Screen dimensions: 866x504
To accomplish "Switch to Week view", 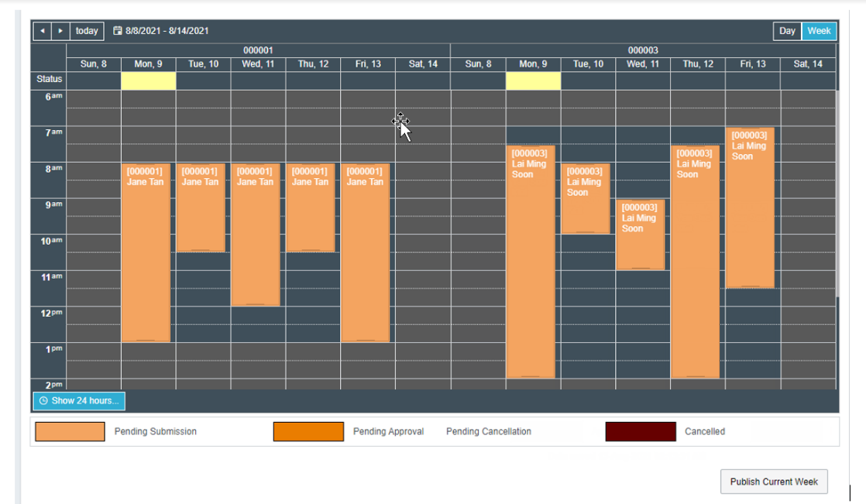I will pos(819,31).
